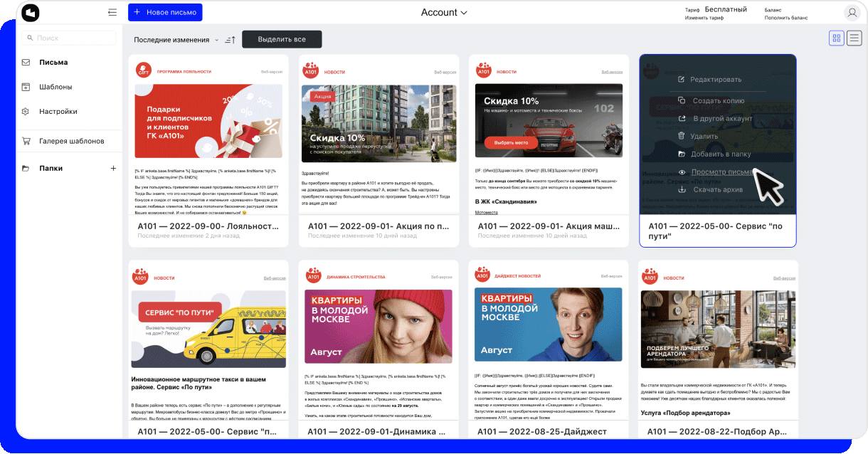Click into the Поиск search field
This screenshot has height=454, width=868.
click(x=69, y=38)
